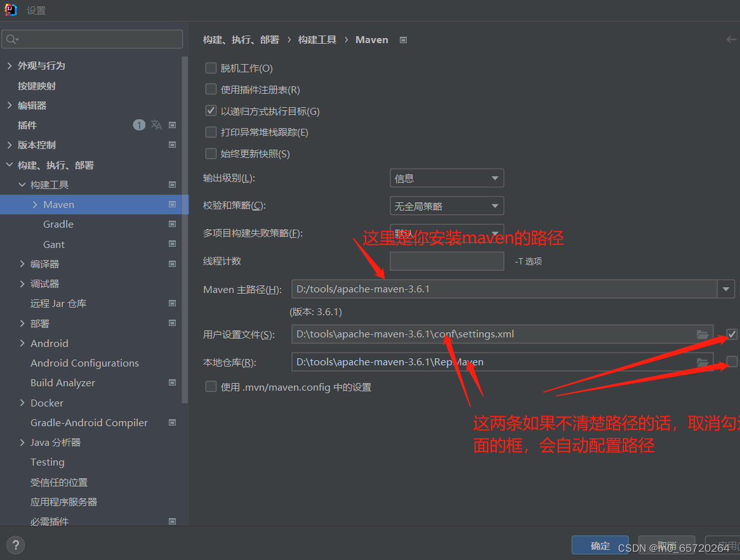Collapse 构建、执行、部署 tree node
The width and height of the screenshot is (740, 560).
[x=10, y=165]
